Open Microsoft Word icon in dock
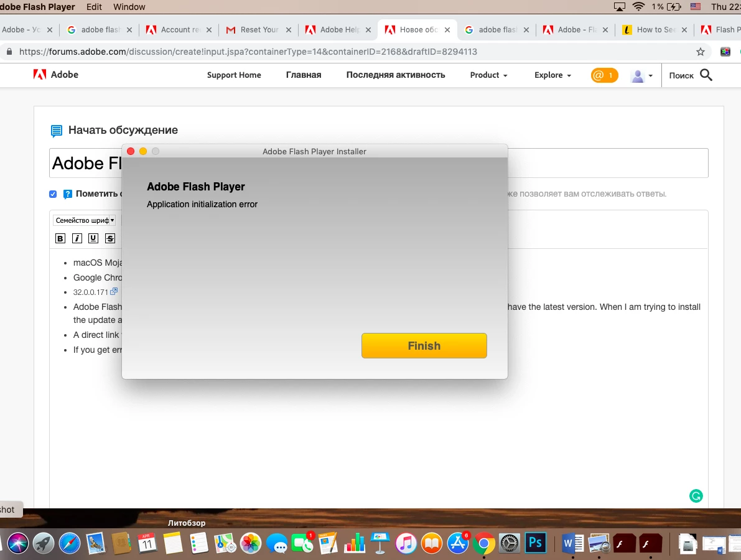 tap(573, 543)
